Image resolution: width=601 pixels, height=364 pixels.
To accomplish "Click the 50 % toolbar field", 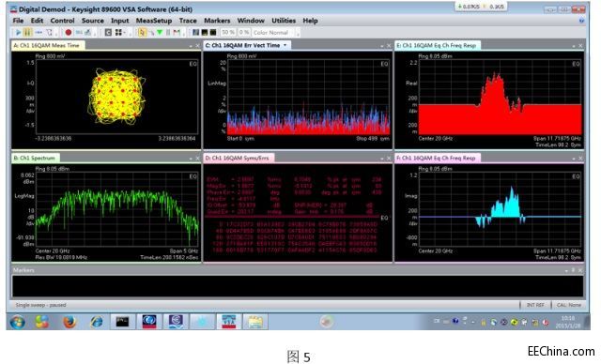I will 228,33.
